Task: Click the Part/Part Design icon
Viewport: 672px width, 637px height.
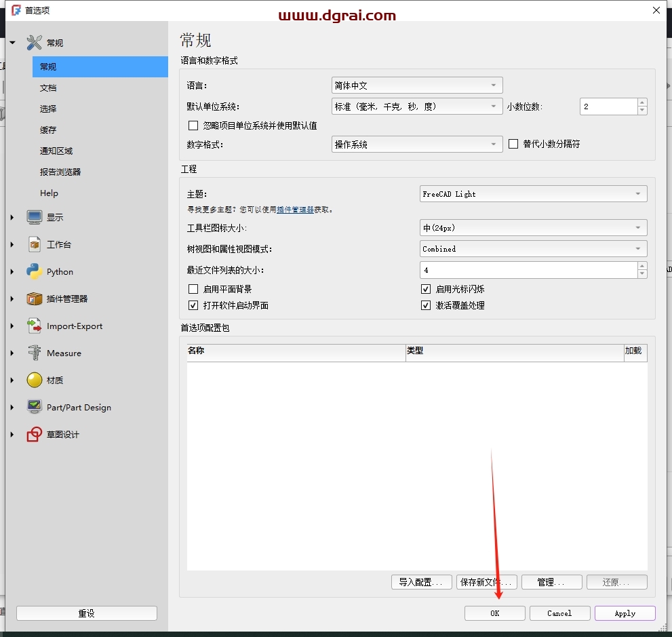Action: (35, 407)
